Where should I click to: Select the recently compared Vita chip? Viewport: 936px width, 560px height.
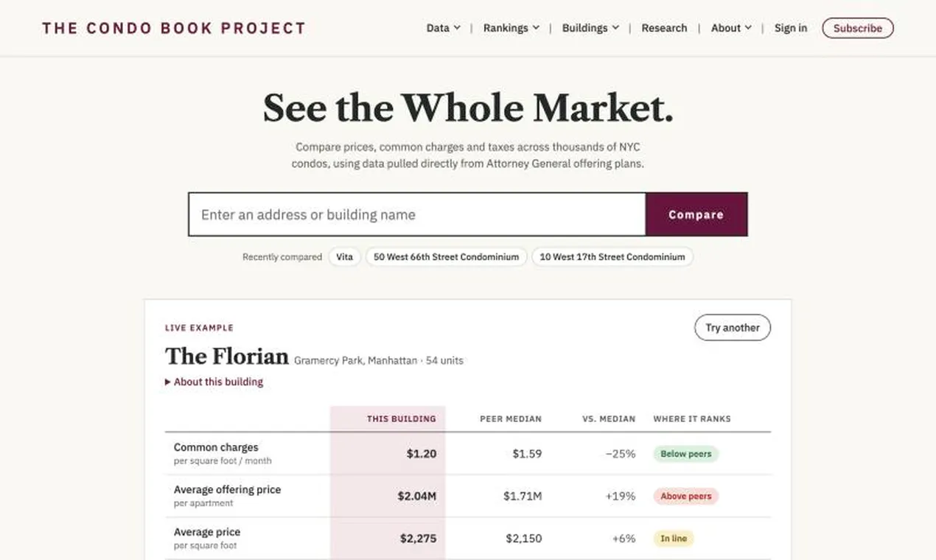[x=344, y=257]
